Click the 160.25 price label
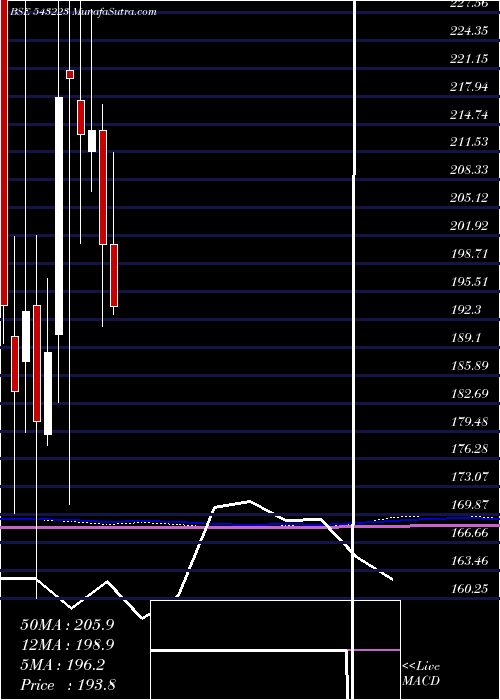Image resolution: width=500 pixels, height=700 pixels. coord(469,589)
